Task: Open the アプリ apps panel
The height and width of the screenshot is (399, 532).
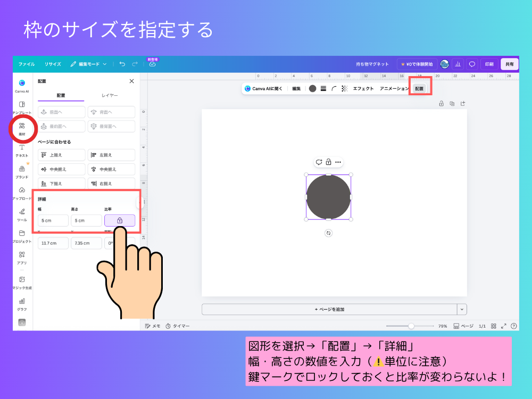Action: click(22, 258)
